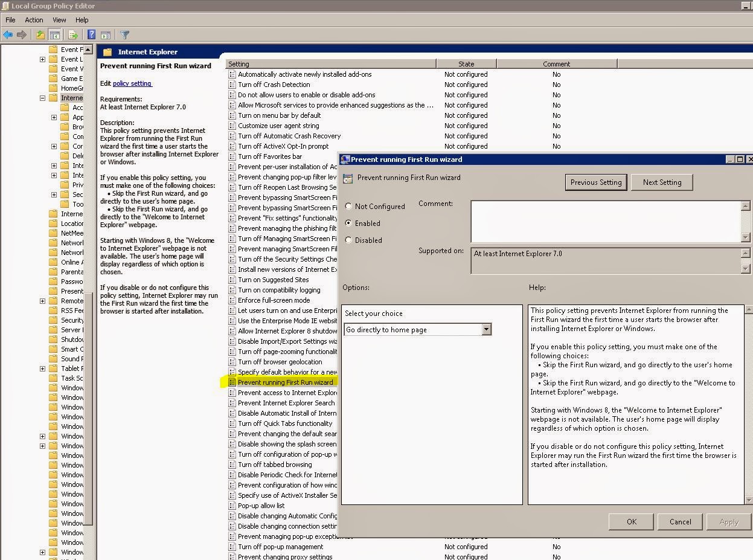Select the Not Configured radio button
Viewport: 753px width, 560px height.
tap(348, 206)
